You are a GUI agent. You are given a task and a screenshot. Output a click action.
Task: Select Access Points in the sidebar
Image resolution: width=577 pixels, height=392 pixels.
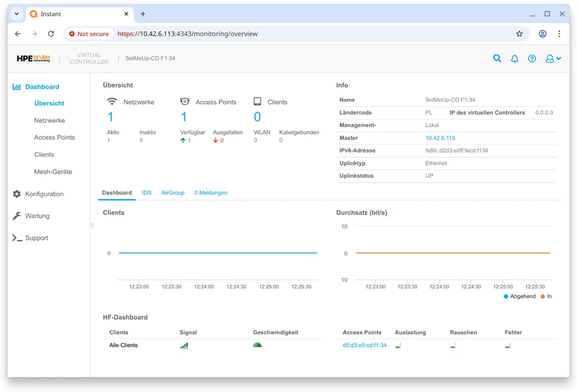click(x=54, y=138)
